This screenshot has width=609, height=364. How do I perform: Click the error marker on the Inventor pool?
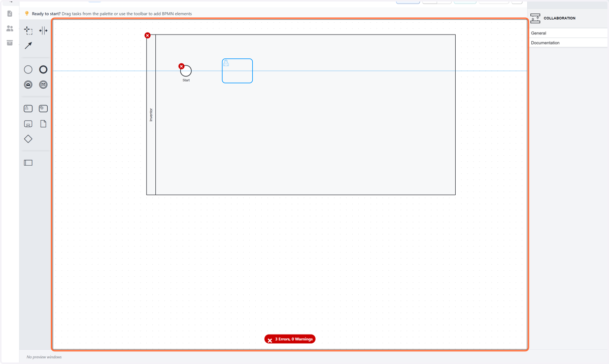click(x=148, y=35)
